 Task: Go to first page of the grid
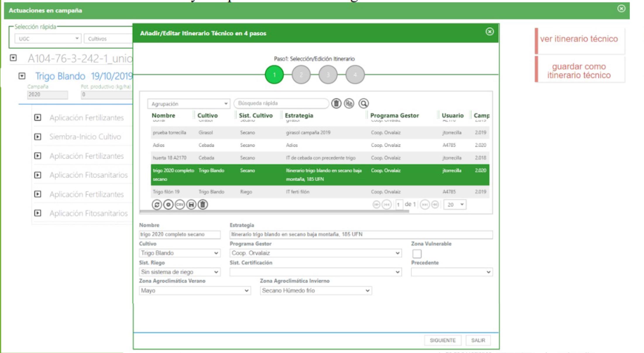pos(376,204)
